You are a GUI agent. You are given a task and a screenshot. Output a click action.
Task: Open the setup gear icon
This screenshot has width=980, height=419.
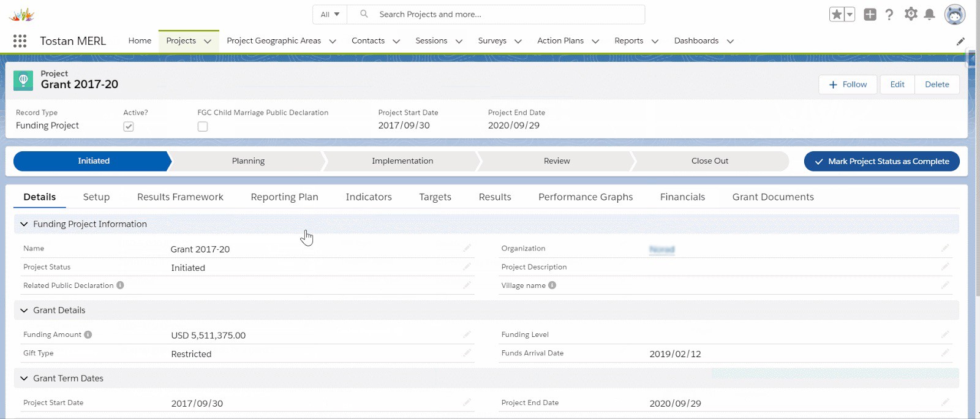[911, 13]
